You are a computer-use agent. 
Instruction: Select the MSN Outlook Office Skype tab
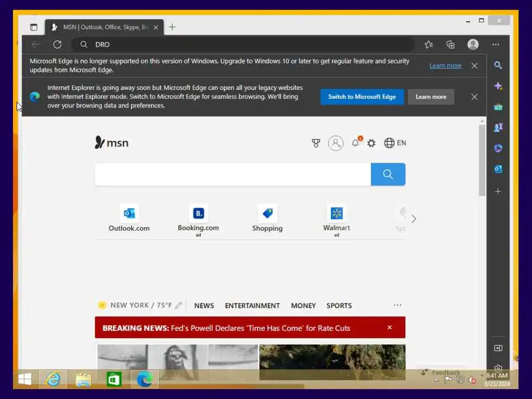[104, 27]
